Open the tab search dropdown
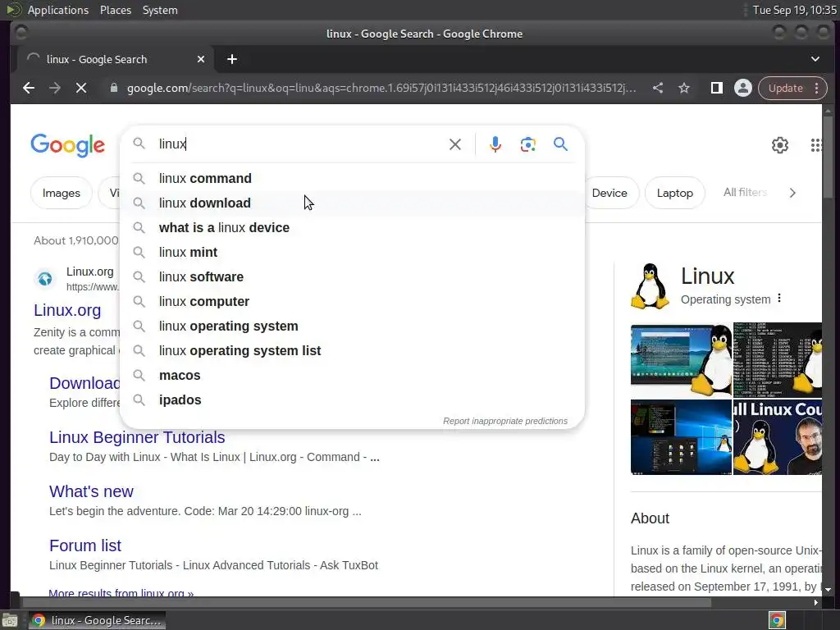This screenshot has height=630, width=840. [x=815, y=59]
